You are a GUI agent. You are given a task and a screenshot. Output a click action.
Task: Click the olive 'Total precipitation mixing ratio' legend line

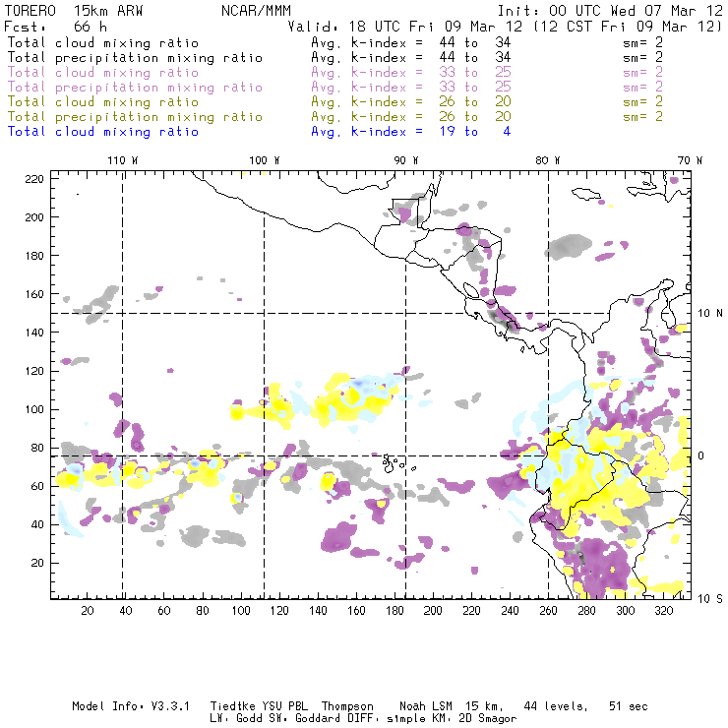click(135, 116)
